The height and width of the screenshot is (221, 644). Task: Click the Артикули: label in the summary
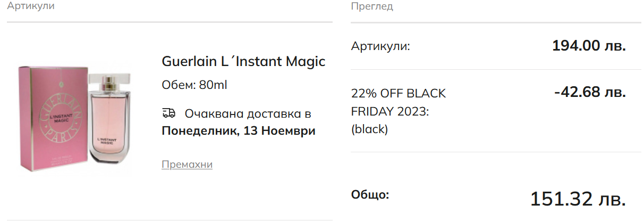(380, 46)
